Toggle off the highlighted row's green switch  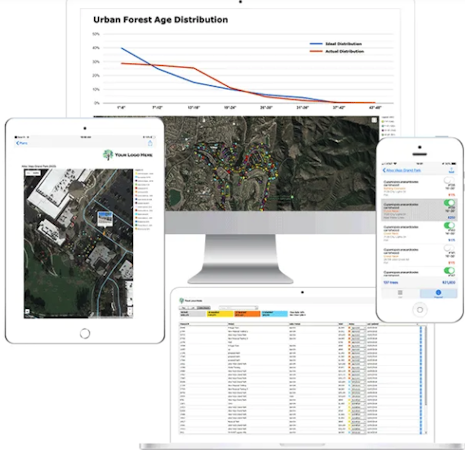449,203
